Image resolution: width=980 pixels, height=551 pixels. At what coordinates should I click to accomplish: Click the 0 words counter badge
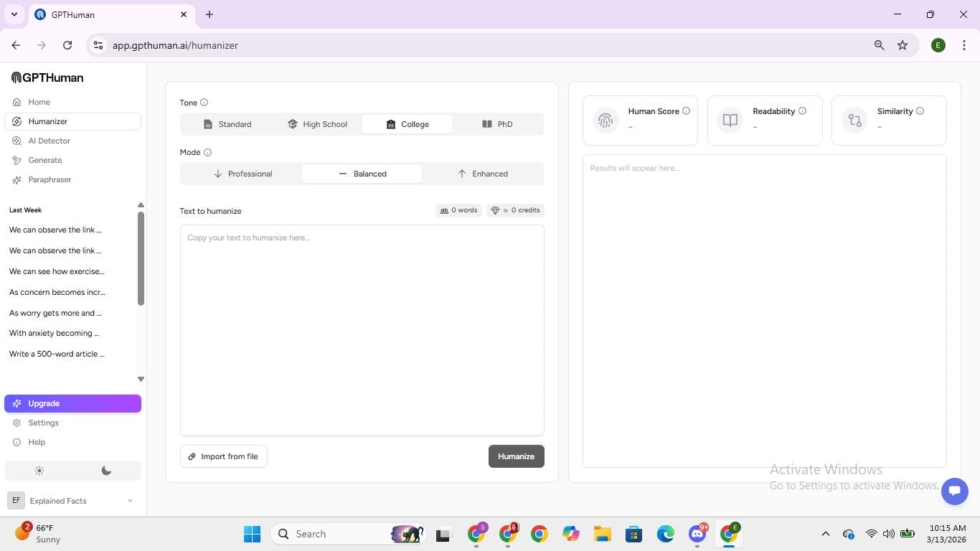click(x=458, y=210)
